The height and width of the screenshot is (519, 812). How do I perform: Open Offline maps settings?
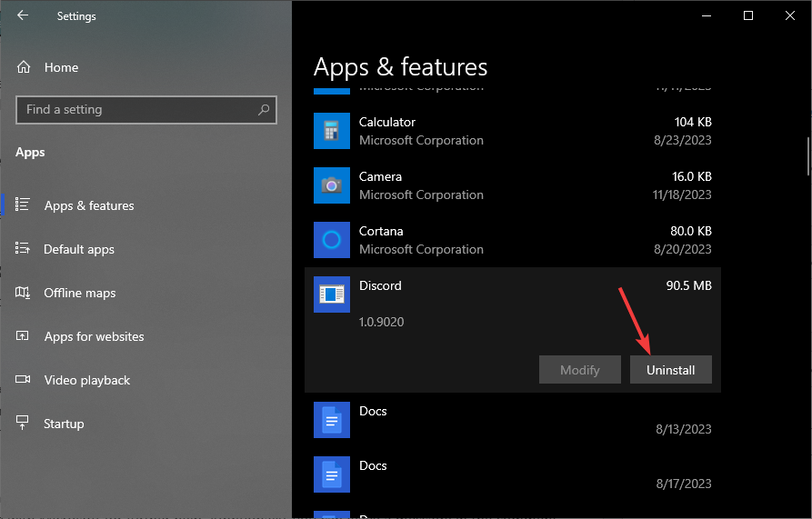(x=80, y=293)
